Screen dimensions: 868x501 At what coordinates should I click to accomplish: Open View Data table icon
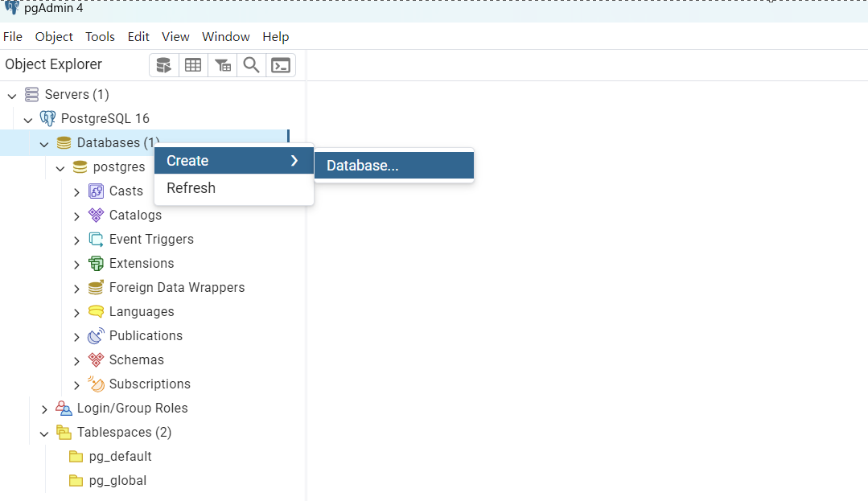tap(193, 64)
